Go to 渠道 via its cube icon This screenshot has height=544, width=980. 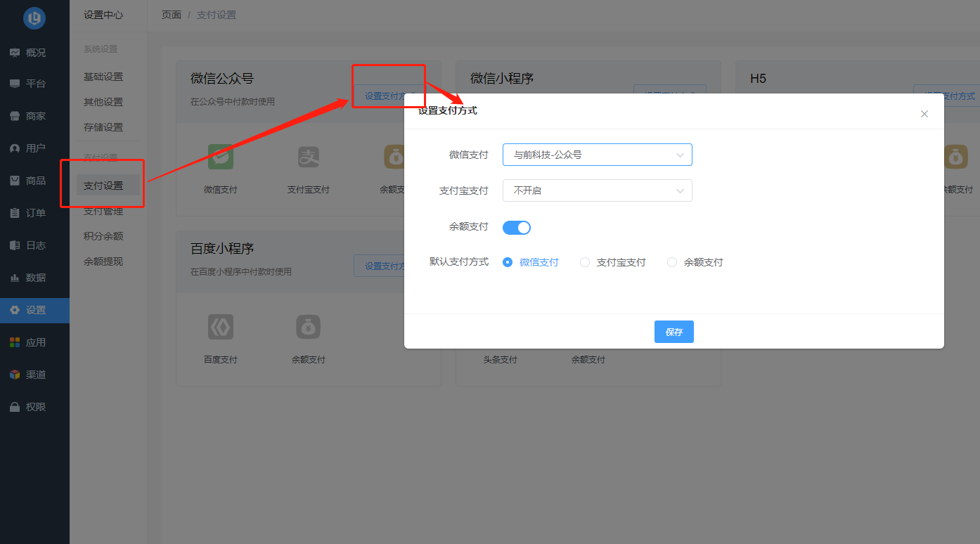coord(14,375)
